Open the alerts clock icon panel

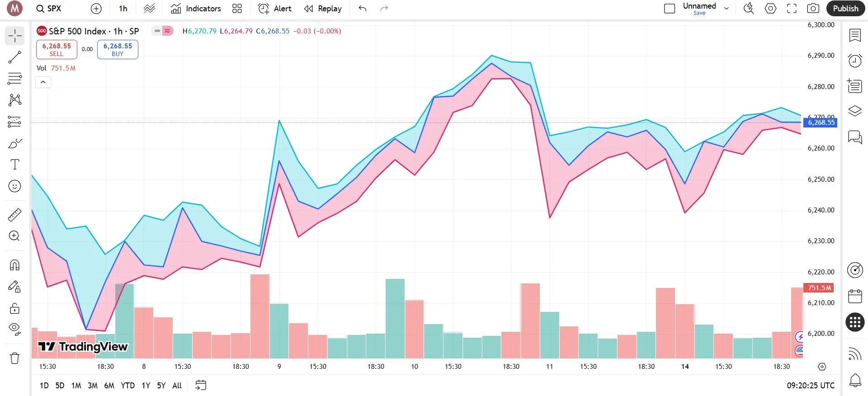point(855,61)
